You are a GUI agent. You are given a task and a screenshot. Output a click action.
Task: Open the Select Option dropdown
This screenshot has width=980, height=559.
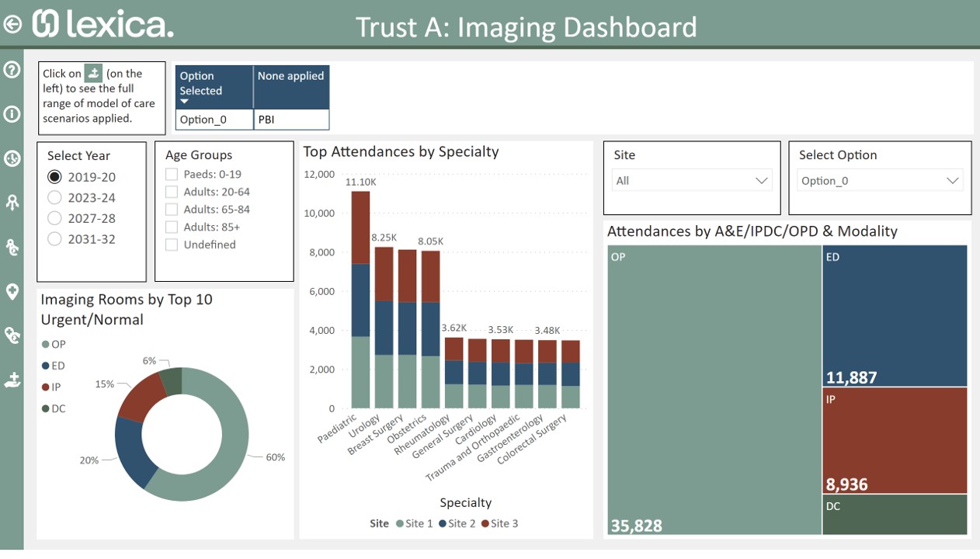880,181
